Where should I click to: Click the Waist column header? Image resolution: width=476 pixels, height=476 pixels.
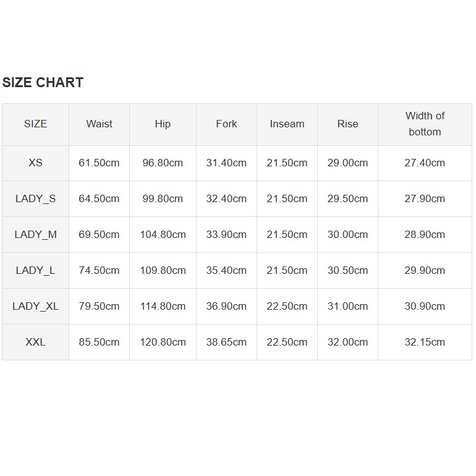[99, 124]
